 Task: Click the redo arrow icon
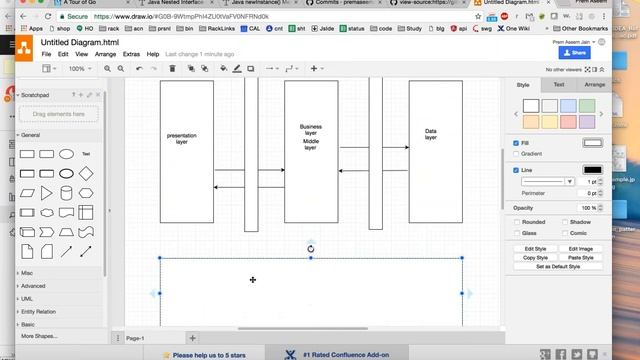153,69
